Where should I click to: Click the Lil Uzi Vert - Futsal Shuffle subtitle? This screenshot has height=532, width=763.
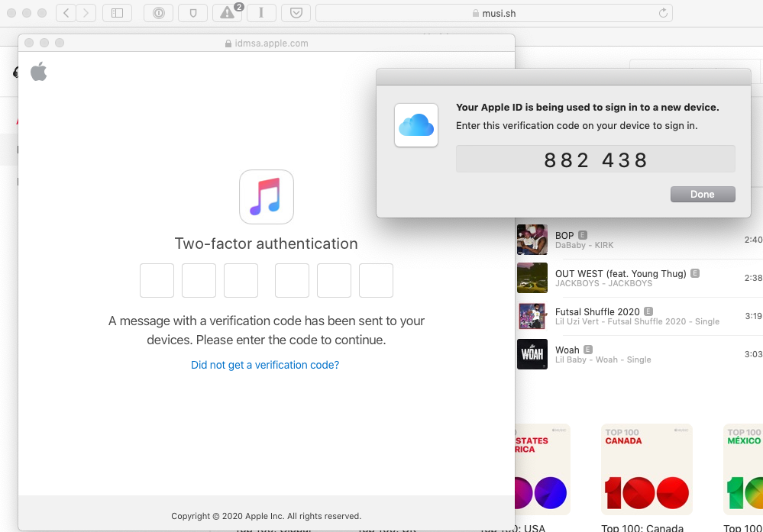click(637, 321)
